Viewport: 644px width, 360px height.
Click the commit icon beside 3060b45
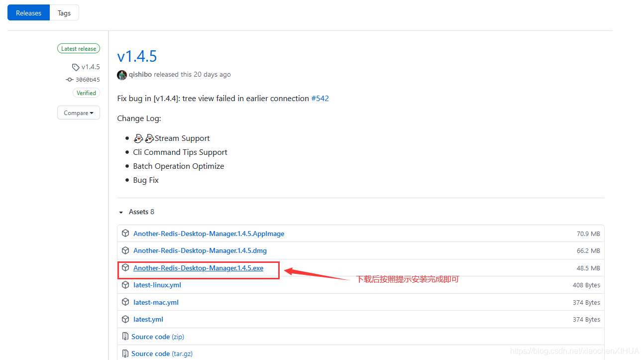coord(70,80)
